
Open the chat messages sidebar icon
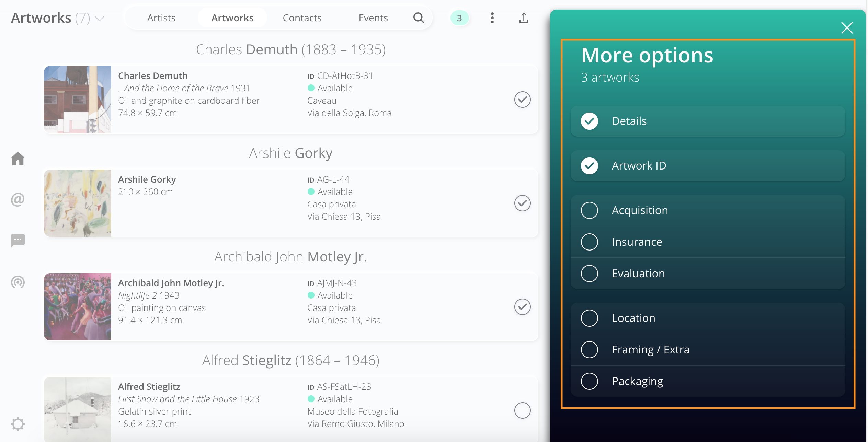(18, 241)
